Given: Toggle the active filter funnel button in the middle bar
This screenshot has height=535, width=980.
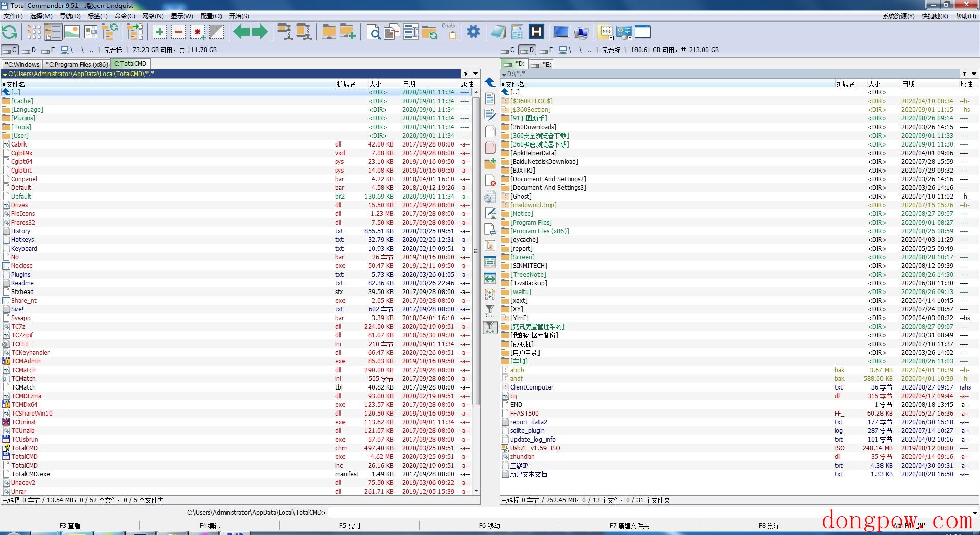Looking at the screenshot, I should pos(490,327).
